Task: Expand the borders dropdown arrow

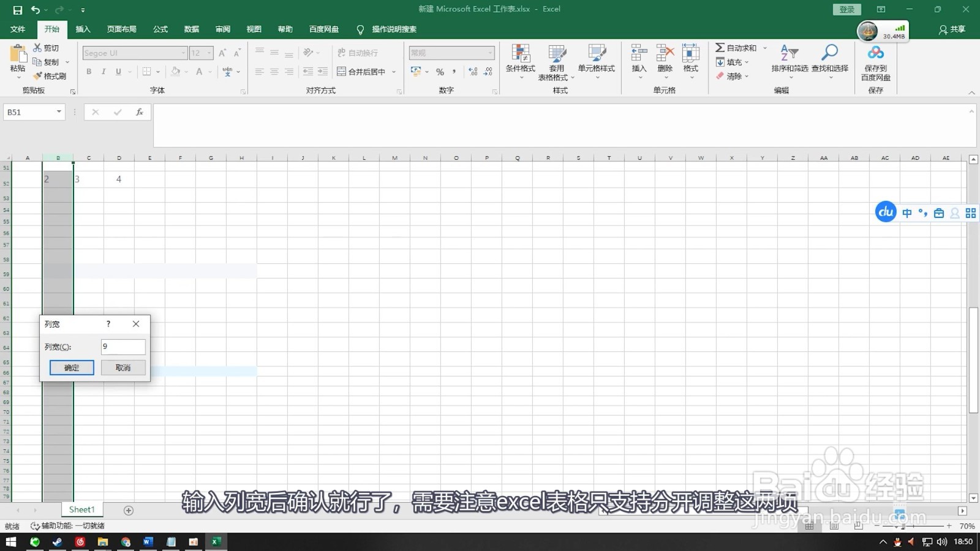Action: tap(158, 72)
